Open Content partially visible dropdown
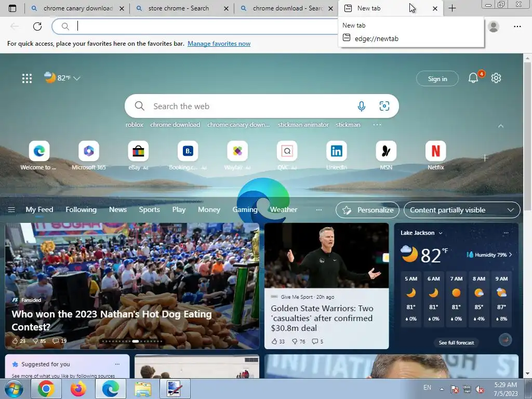Screen dimensions: 532x399 click(462, 210)
